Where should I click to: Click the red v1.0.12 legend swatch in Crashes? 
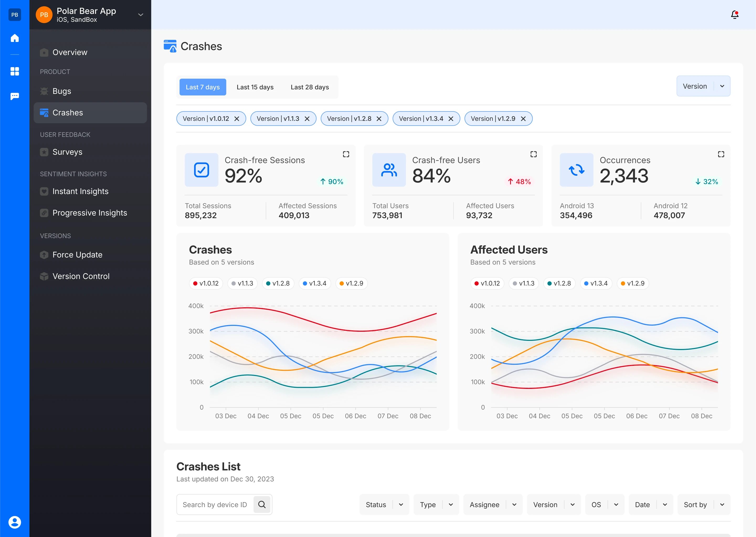195,283
